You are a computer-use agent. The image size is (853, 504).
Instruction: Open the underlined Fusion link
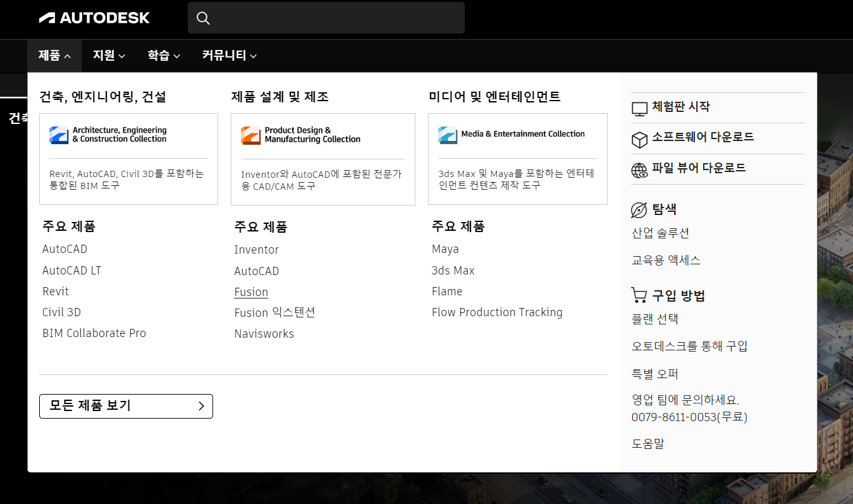coord(251,292)
